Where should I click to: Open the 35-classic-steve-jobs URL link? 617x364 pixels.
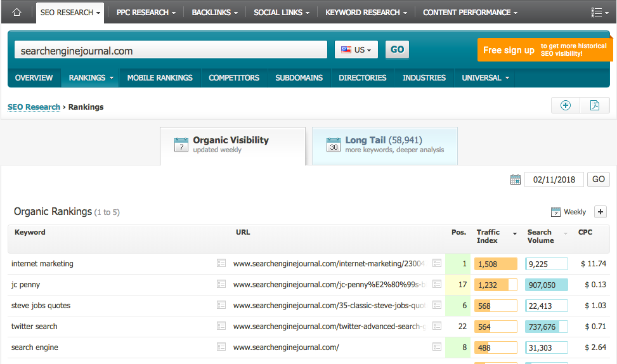(x=329, y=306)
